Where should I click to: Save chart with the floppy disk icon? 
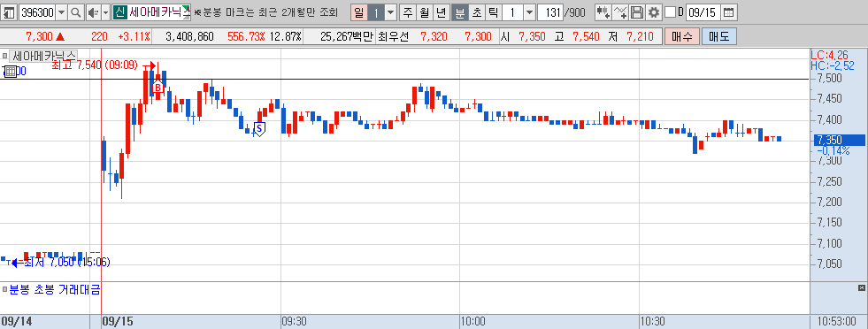(638, 12)
